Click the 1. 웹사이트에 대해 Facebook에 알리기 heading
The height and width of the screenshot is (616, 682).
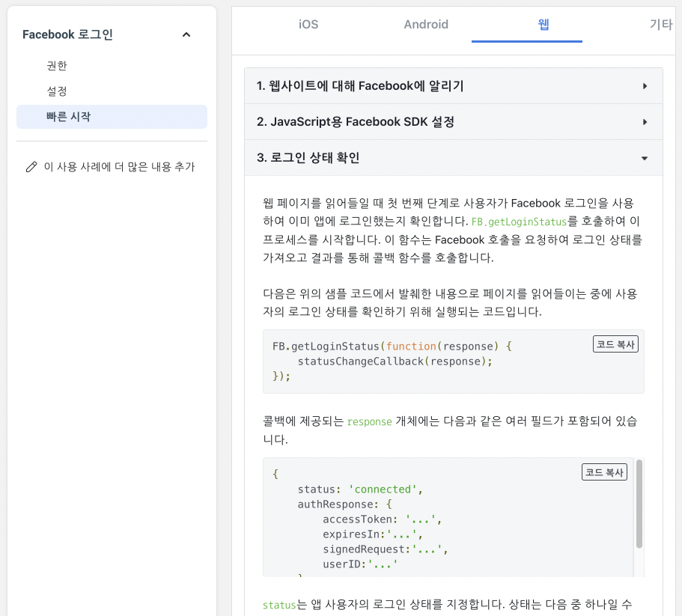(x=359, y=86)
